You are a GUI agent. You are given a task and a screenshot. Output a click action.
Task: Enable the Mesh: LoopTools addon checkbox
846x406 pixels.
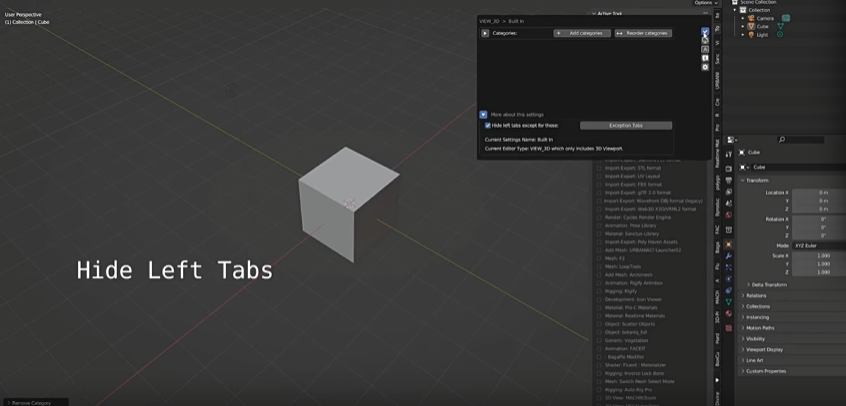pyautogui.click(x=600, y=266)
